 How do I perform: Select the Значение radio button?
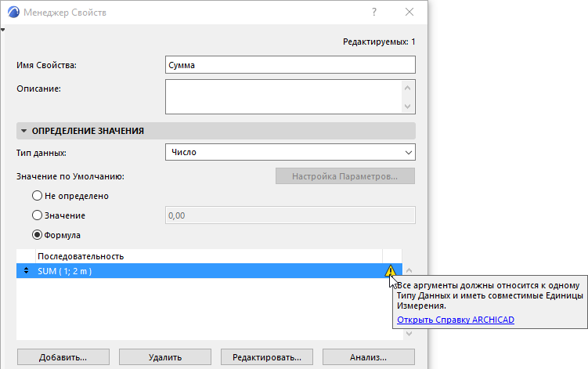click(x=37, y=215)
